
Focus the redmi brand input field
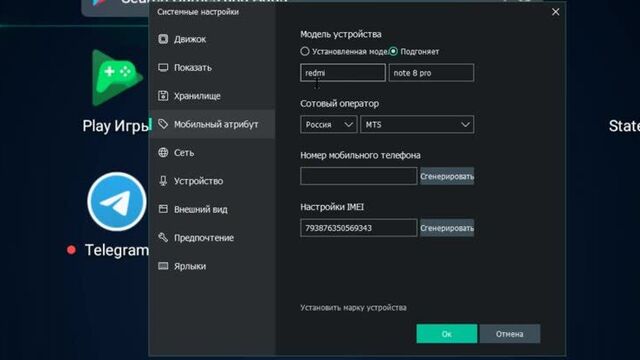click(342, 73)
